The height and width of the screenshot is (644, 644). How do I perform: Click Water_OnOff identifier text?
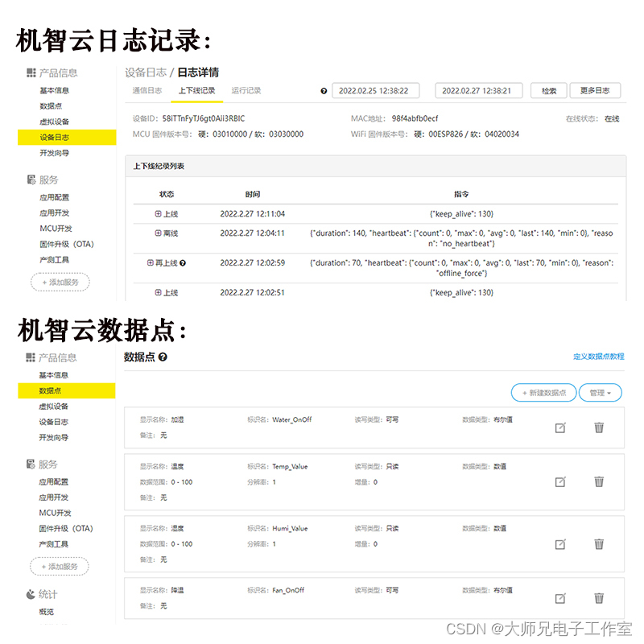292,419
